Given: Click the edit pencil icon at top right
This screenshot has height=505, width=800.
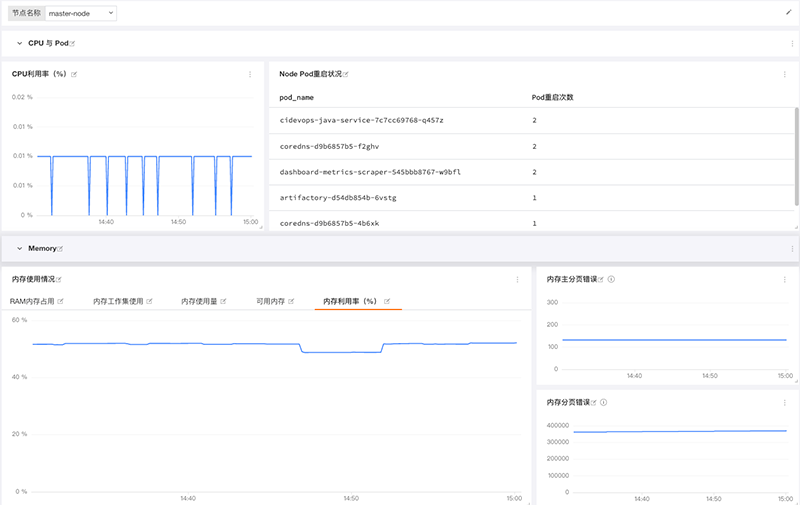Looking at the screenshot, I should click(788, 12).
